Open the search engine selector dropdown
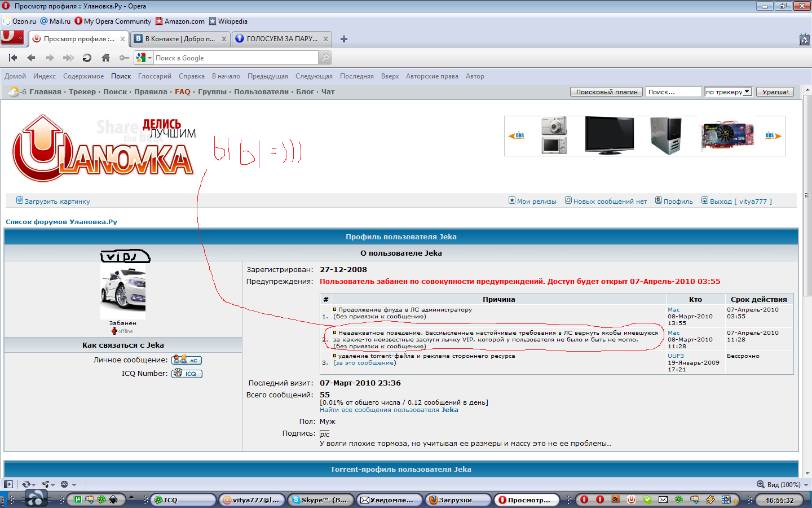Image resolution: width=812 pixels, height=508 pixels. (x=148, y=57)
